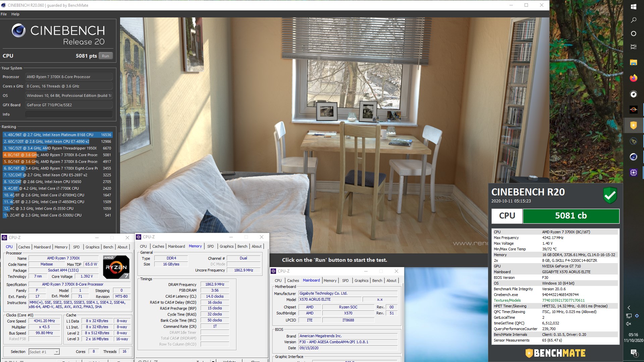Viewport: 644px width, 362px height.
Task: Open Mainboard tab in left CPU-Z window
Action: [42, 247]
